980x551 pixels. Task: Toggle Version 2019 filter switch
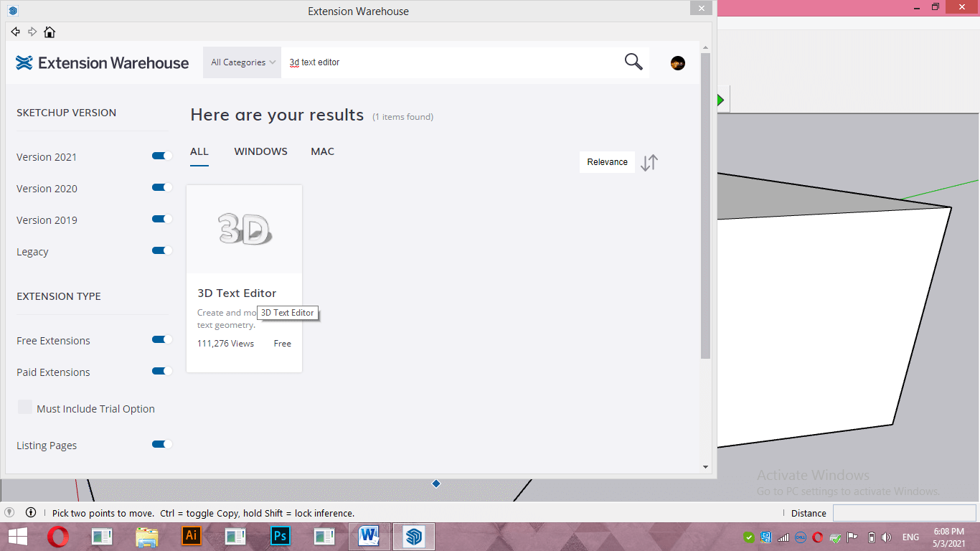(162, 219)
